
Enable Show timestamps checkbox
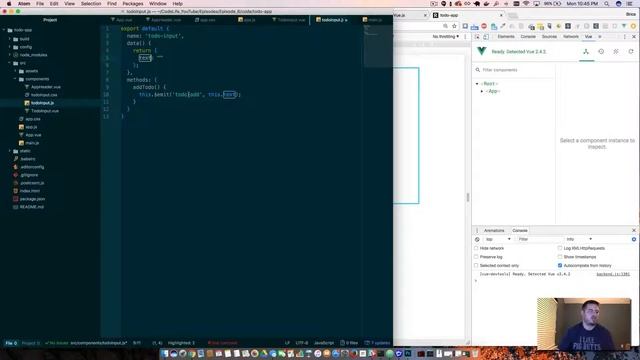(x=560, y=257)
